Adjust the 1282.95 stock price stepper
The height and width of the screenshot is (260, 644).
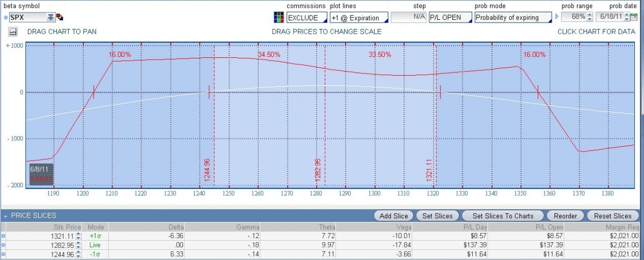(x=79, y=244)
